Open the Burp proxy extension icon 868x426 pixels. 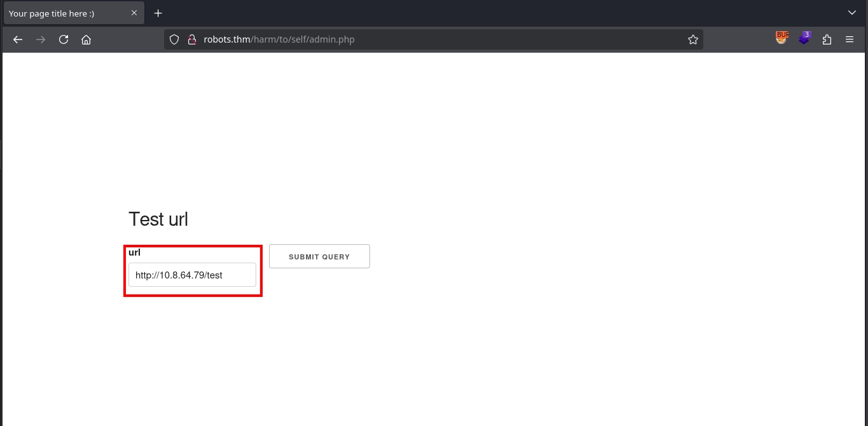click(x=782, y=39)
